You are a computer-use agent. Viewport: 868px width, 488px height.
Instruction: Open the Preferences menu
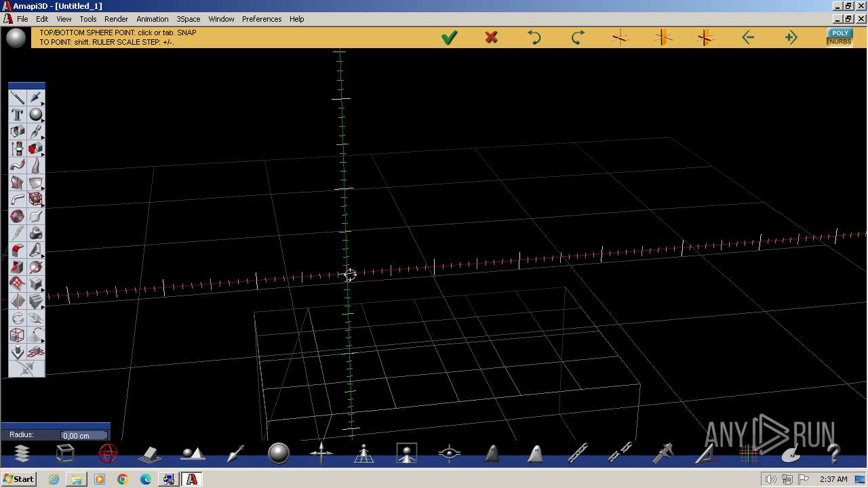click(x=262, y=19)
